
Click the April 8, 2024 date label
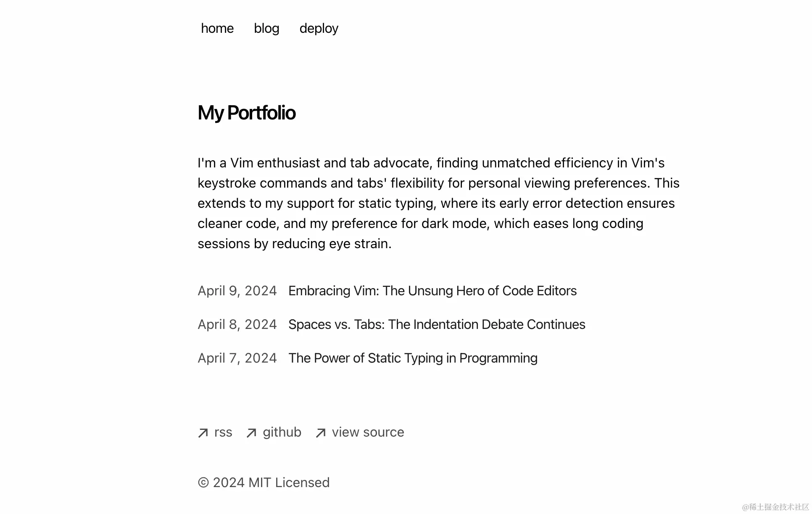pyautogui.click(x=237, y=324)
